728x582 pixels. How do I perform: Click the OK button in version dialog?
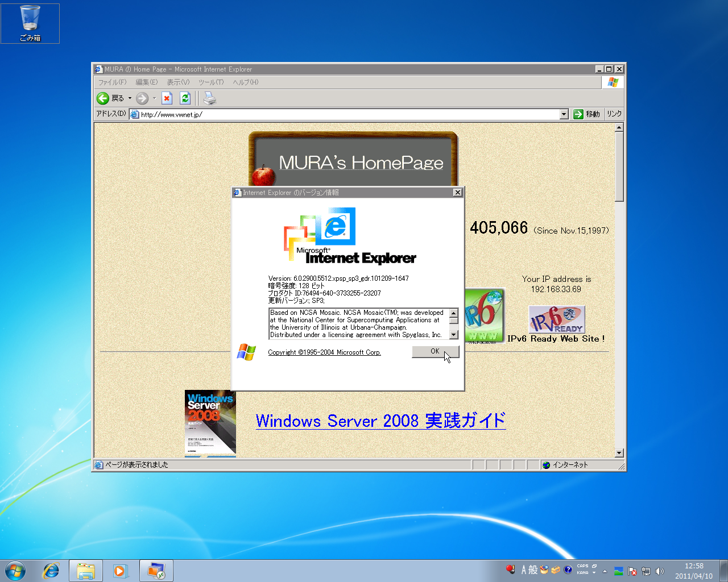(435, 352)
